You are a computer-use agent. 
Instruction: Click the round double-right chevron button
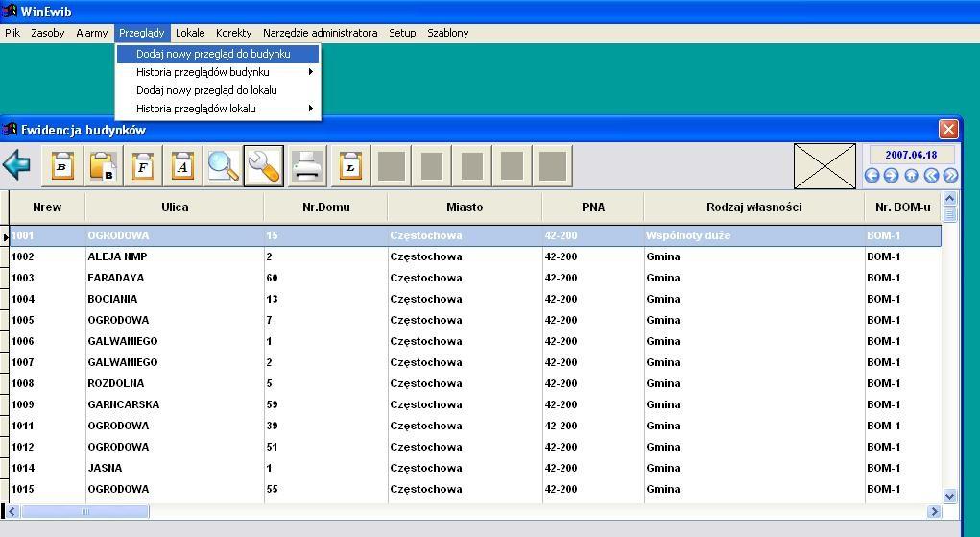[x=950, y=176]
